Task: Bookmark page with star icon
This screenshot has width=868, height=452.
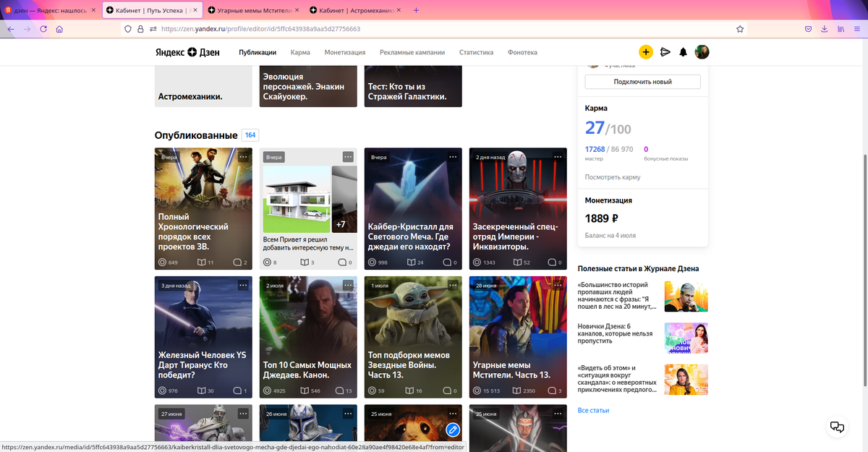Action: 740,29
